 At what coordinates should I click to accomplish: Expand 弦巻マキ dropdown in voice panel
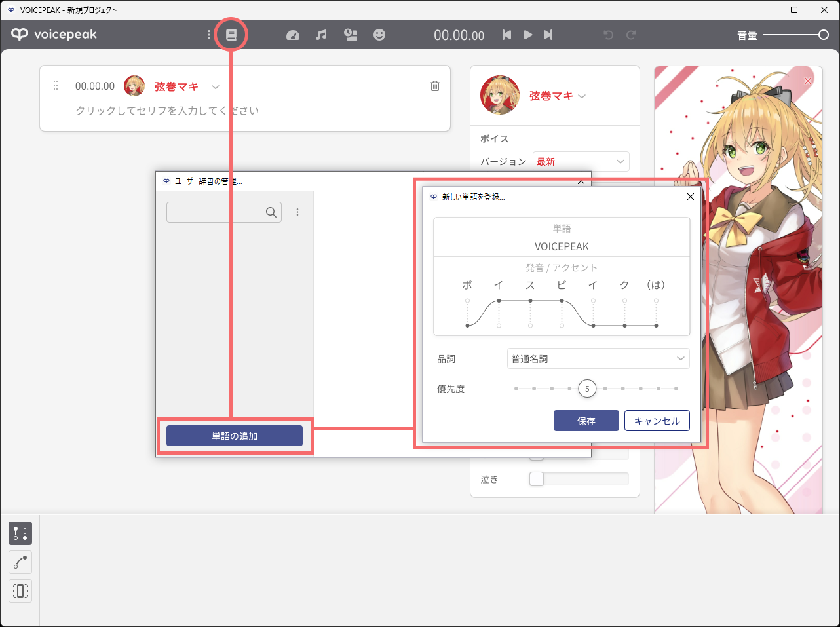pyautogui.click(x=582, y=96)
